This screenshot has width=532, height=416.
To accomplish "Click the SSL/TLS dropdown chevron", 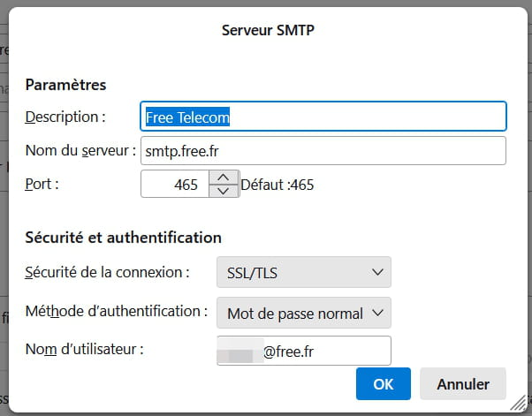I will pyautogui.click(x=377, y=272).
